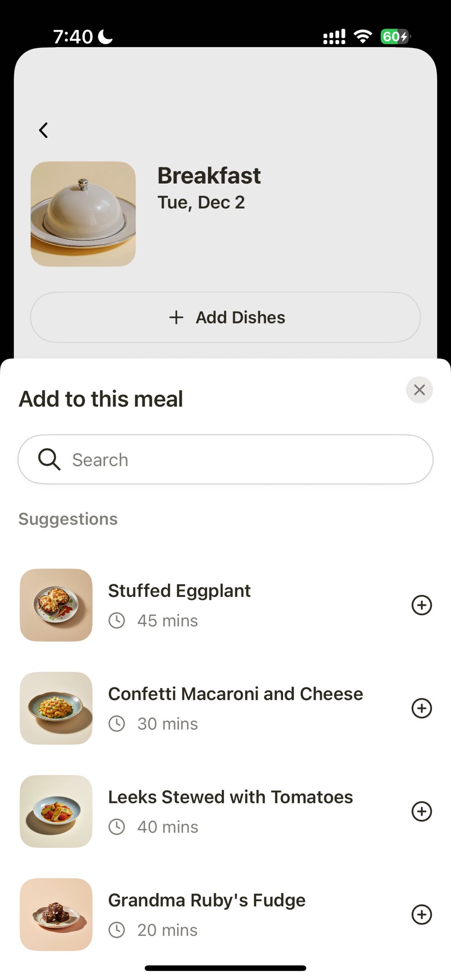451x980 pixels.
Task: Open Grandma Ruby's Fudge thumbnail
Action: point(56,914)
